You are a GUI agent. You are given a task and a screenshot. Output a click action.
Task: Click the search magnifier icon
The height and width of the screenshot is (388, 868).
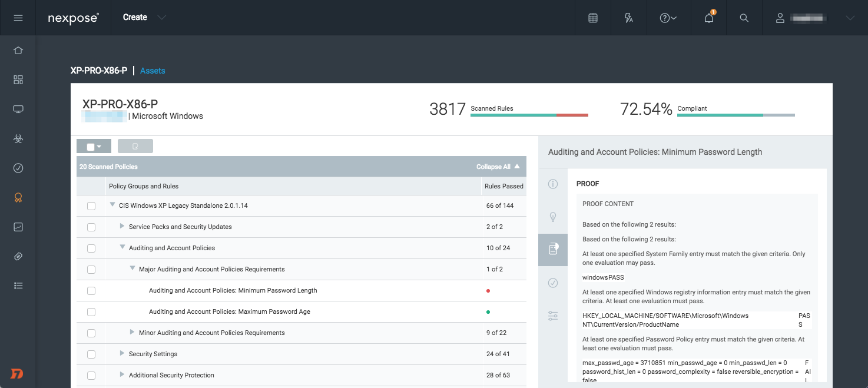[x=744, y=18]
